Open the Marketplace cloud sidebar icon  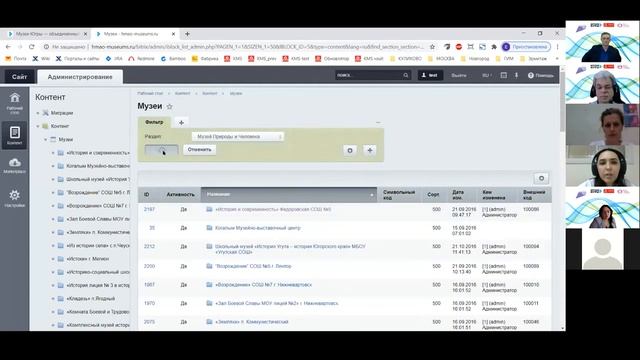point(15,165)
